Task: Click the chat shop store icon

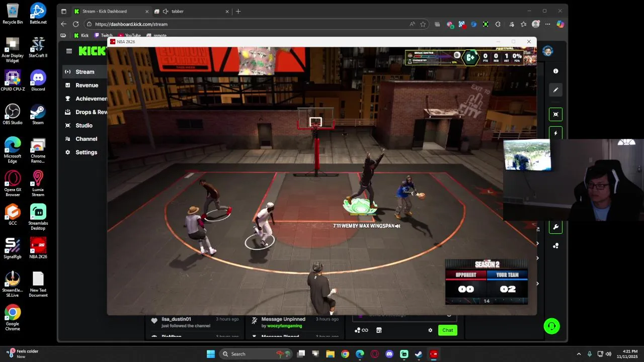Action: tap(379, 330)
